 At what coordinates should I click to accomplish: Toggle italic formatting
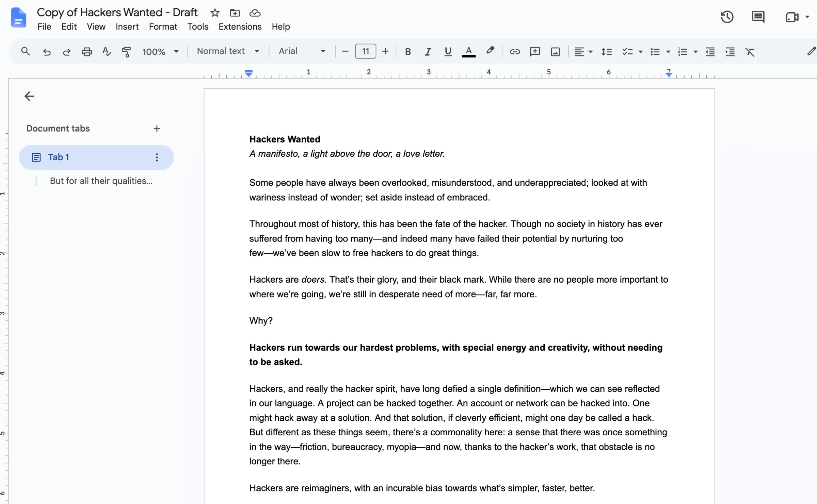pos(428,52)
